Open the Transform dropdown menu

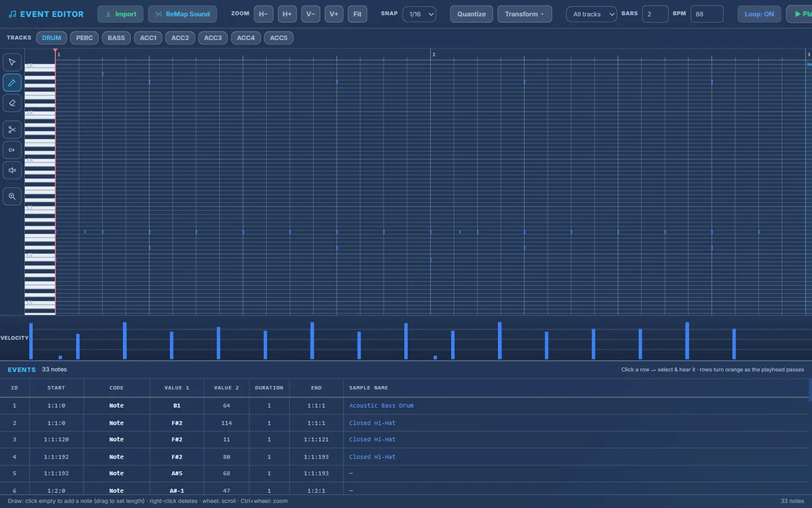pyautogui.click(x=524, y=14)
